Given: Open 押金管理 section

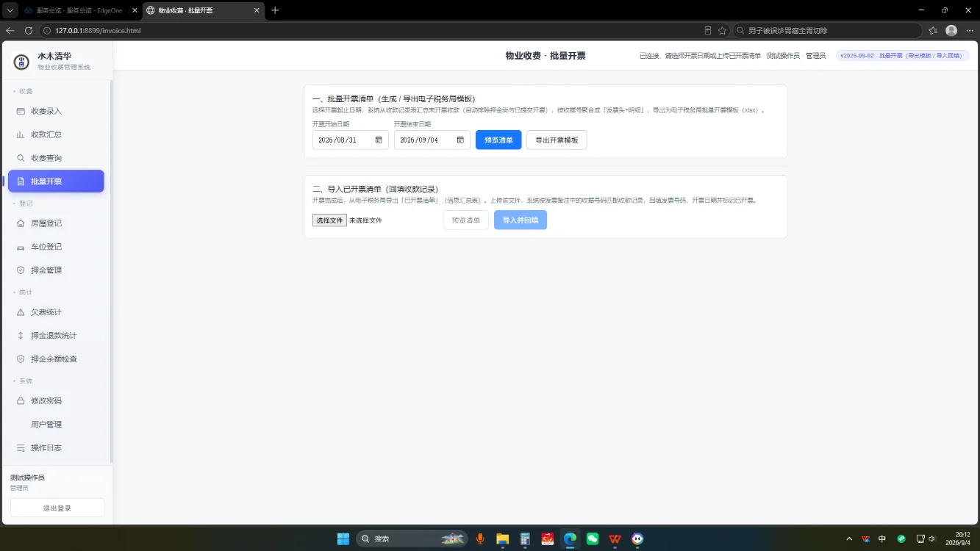Looking at the screenshot, I should (56, 270).
